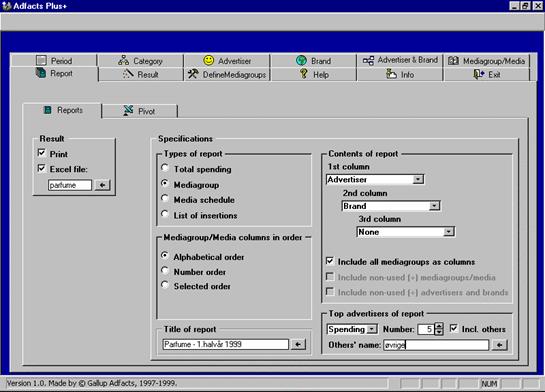Viewport: 545px width, 392px height.
Task: Click the NUM status bar indicator
Action: click(x=489, y=384)
